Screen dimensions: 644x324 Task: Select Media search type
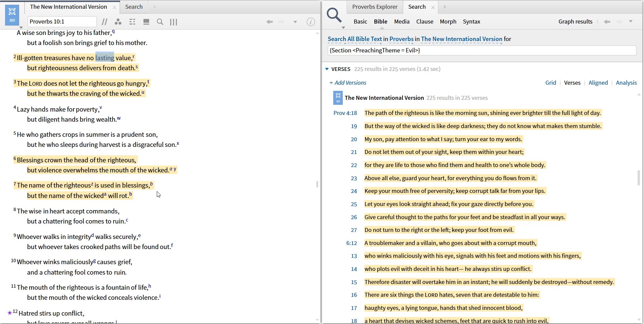point(402,22)
